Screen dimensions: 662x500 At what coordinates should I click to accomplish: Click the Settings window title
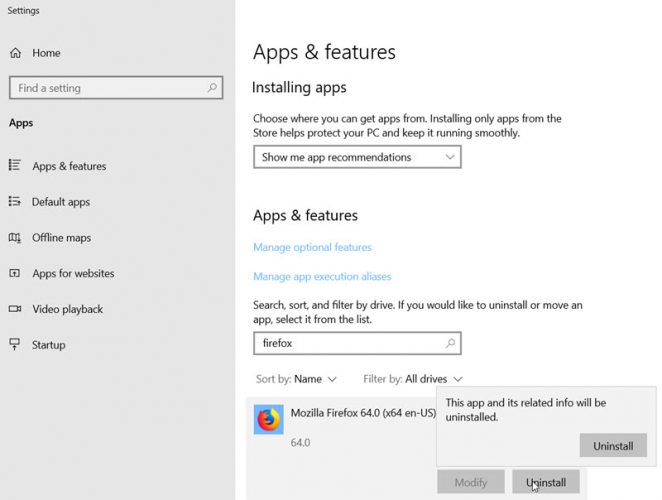tap(23, 10)
